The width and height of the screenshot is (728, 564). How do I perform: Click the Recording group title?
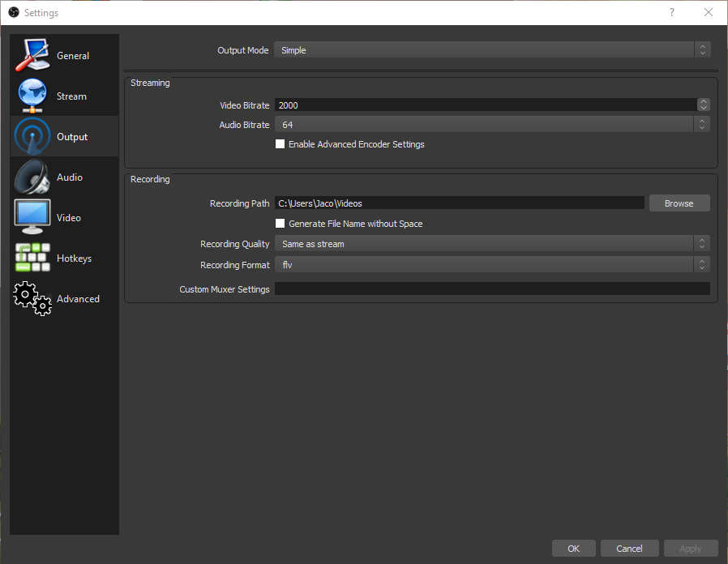click(x=150, y=179)
